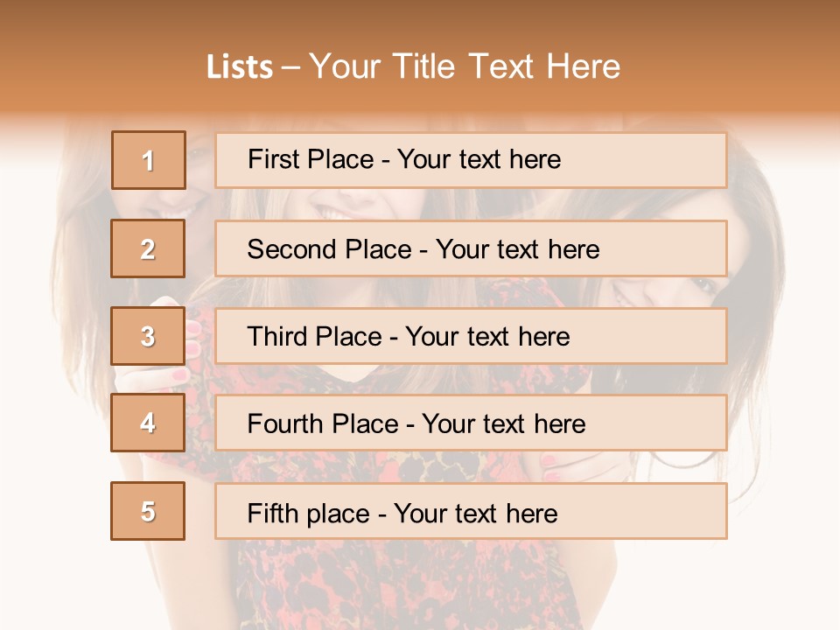Click the woman's eye in background photo

point(703,286)
